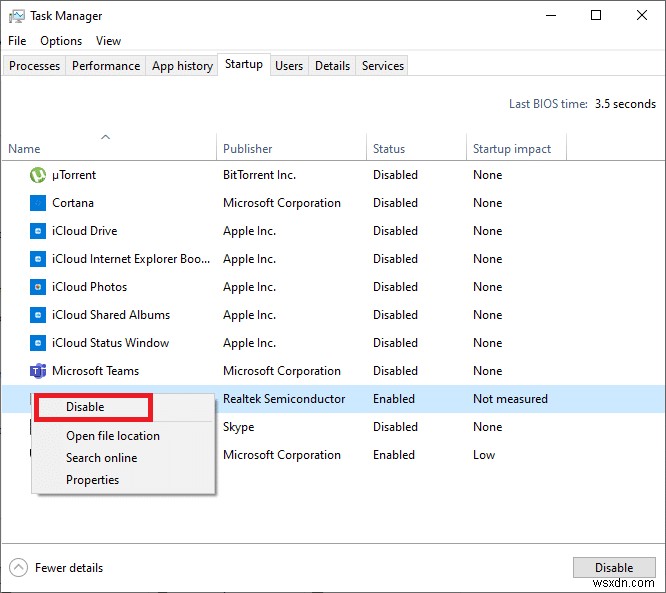666x593 pixels.
Task: Open the Options menu
Action: pyautogui.click(x=61, y=41)
